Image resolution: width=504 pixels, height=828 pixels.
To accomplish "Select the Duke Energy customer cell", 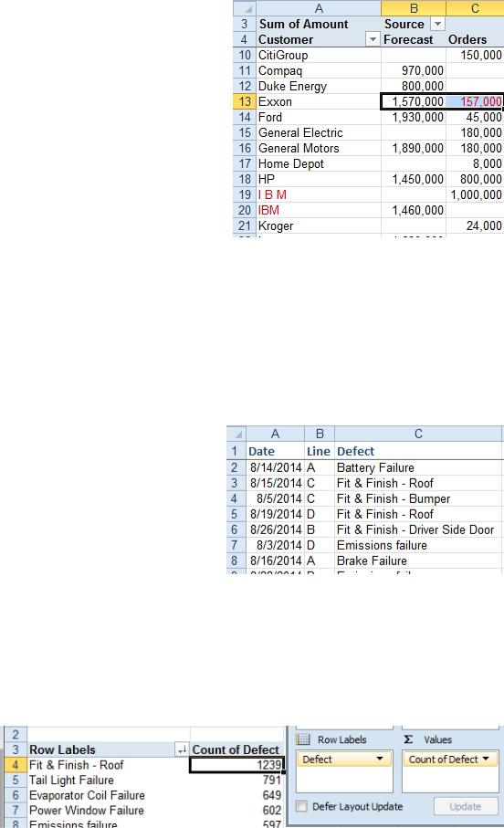I will 319,86.
